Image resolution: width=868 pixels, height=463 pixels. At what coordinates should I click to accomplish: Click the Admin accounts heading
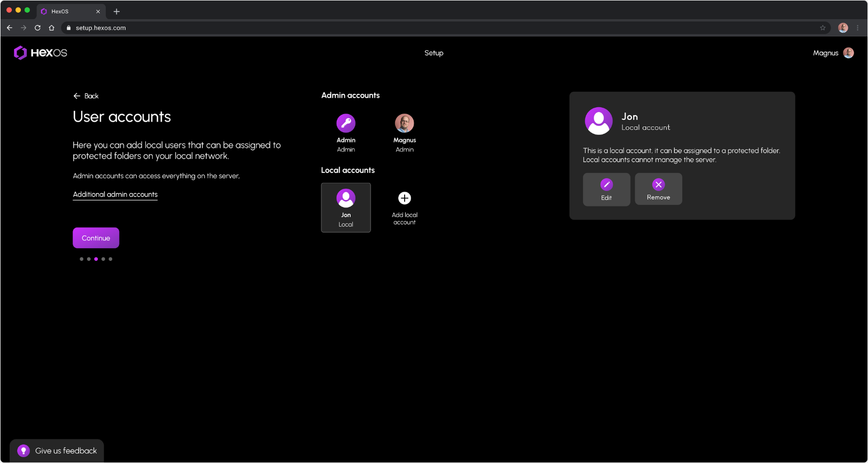(x=351, y=95)
